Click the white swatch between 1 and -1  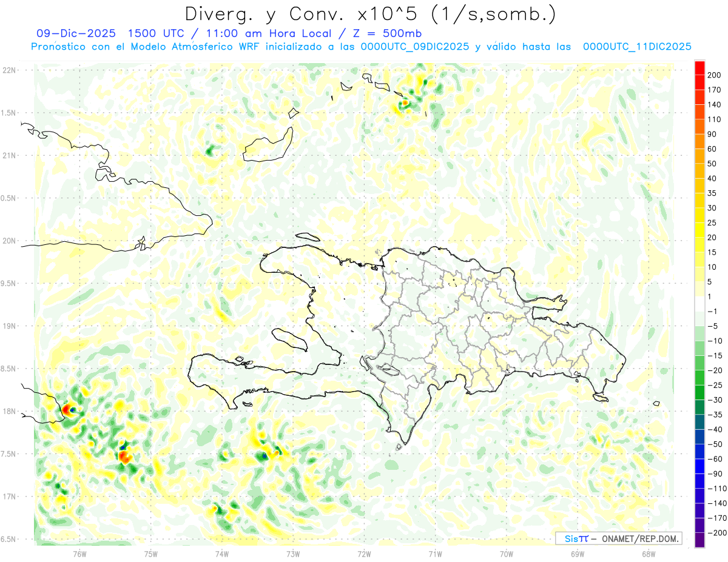(x=699, y=304)
